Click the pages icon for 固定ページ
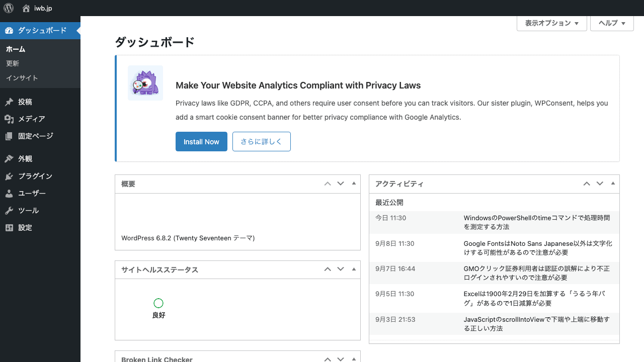Image resolution: width=644 pixels, height=362 pixels. point(9,136)
